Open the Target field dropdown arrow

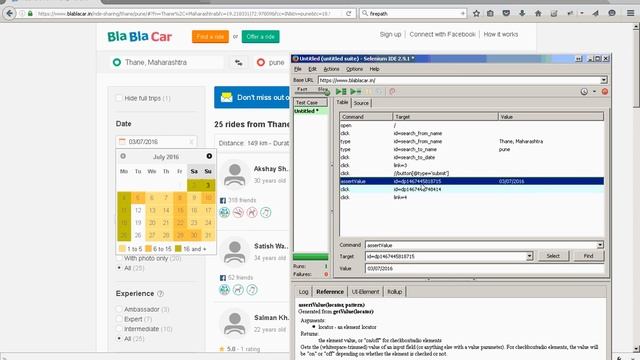pos(529,256)
